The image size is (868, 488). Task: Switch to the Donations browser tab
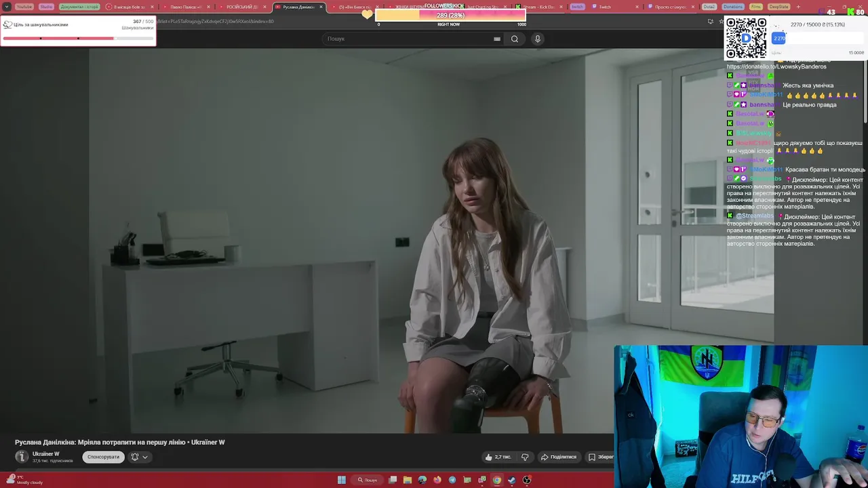click(733, 7)
